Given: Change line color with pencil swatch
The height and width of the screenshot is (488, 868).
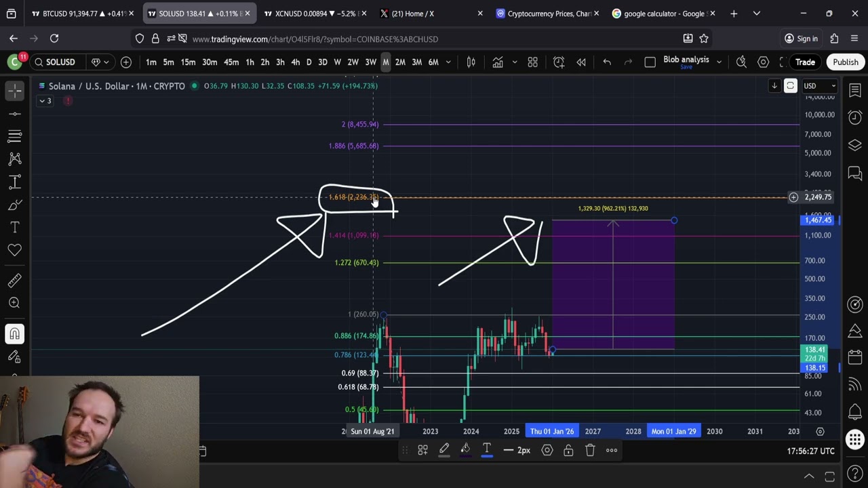Looking at the screenshot, I should (x=444, y=450).
